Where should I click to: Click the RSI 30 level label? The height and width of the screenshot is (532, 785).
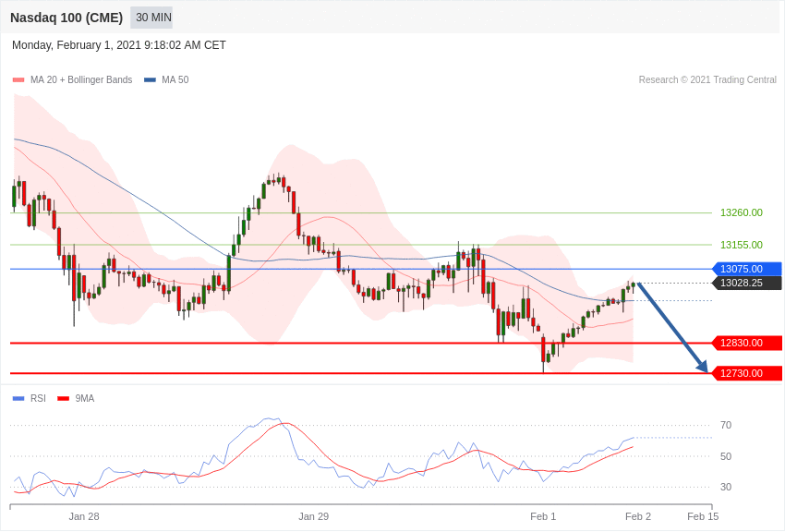click(x=726, y=487)
